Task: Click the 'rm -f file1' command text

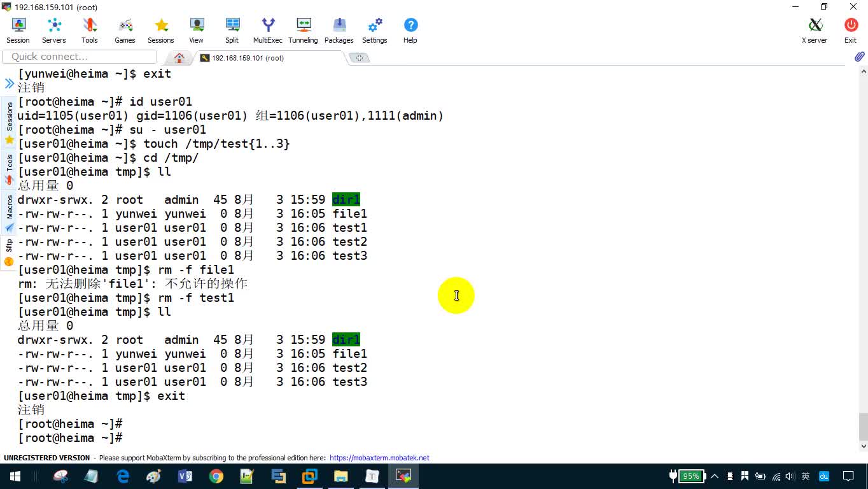Action: tap(196, 270)
